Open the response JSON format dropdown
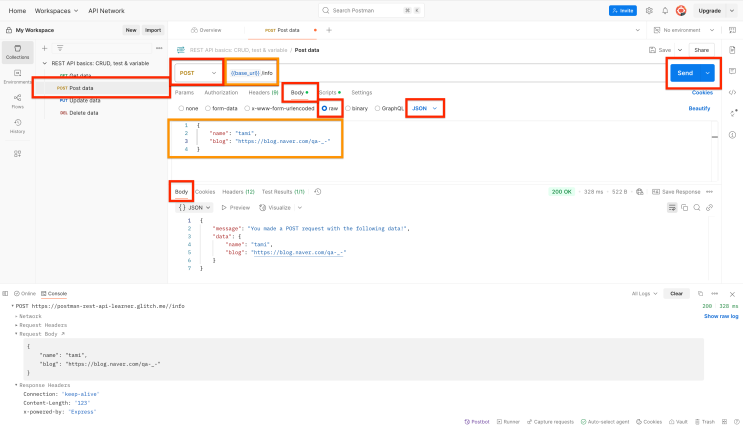Screen dimensions: 743x427 click(194, 208)
